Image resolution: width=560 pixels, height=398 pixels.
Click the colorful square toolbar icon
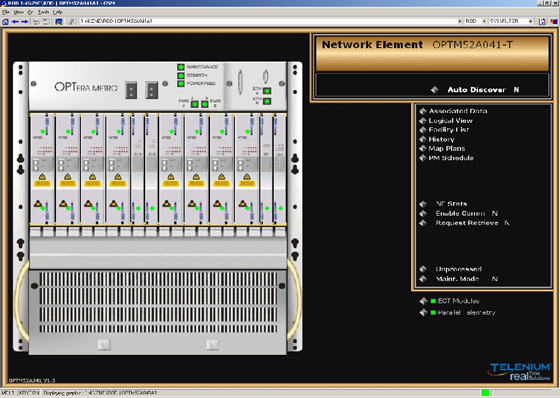coord(59,21)
